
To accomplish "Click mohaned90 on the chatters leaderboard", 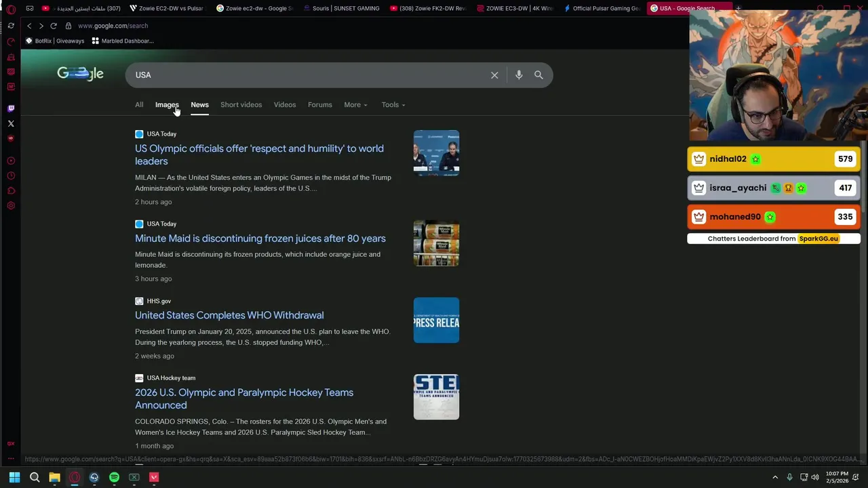I will pyautogui.click(x=774, y=217).
